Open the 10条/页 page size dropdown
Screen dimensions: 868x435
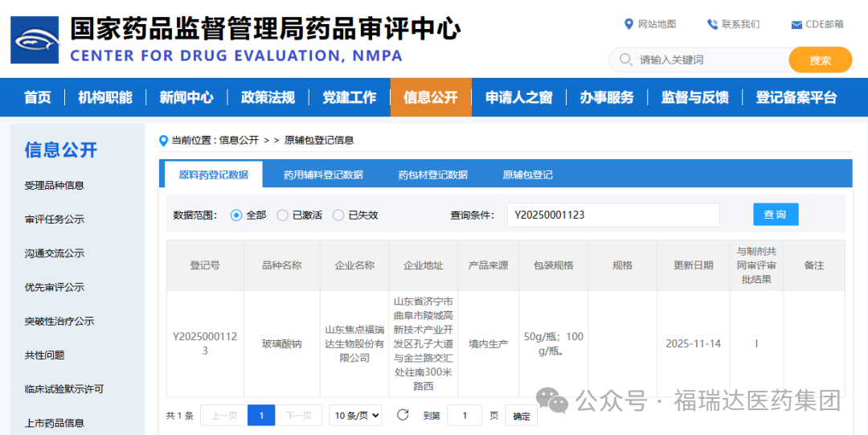(x=355, y=415)
